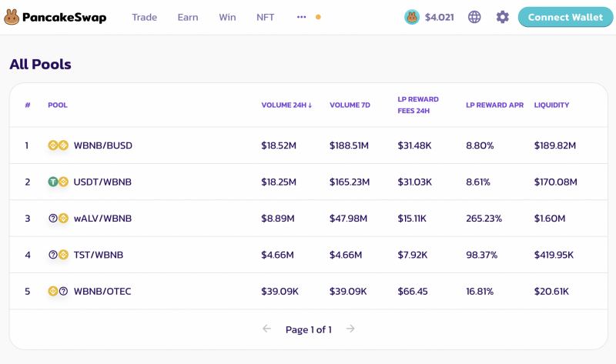Click the 16.81% APR value
Image resolution: width=616 pixels, height=364 pixels.
pos(480,292)
